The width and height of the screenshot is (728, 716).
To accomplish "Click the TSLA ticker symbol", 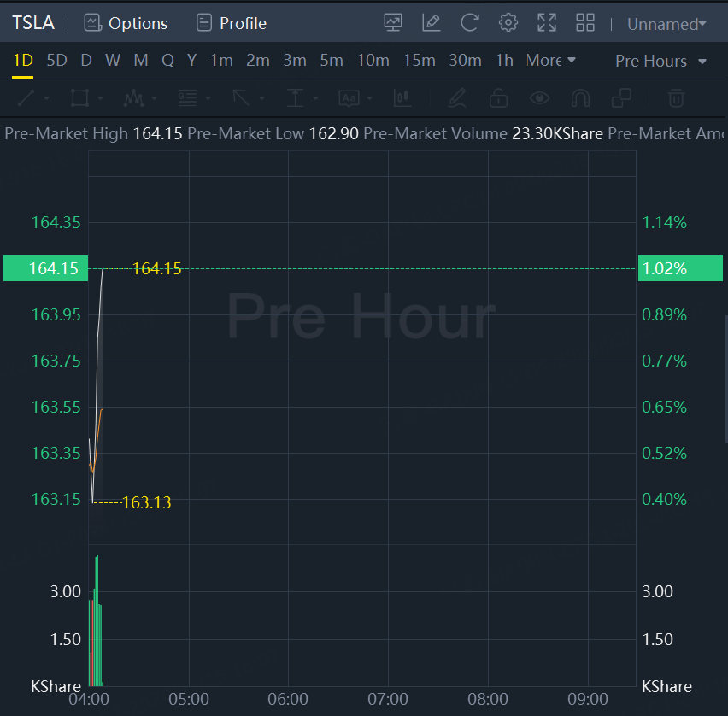I will pos(33,23).
